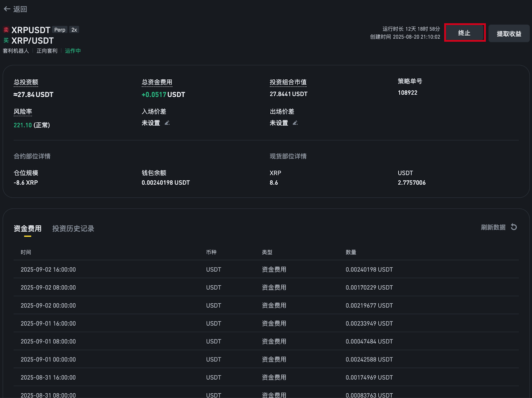The image size is (532, 398).
Task: Switch to the 投资历史记录 tab
Action: pyautogui.click(x=73, y=229)
